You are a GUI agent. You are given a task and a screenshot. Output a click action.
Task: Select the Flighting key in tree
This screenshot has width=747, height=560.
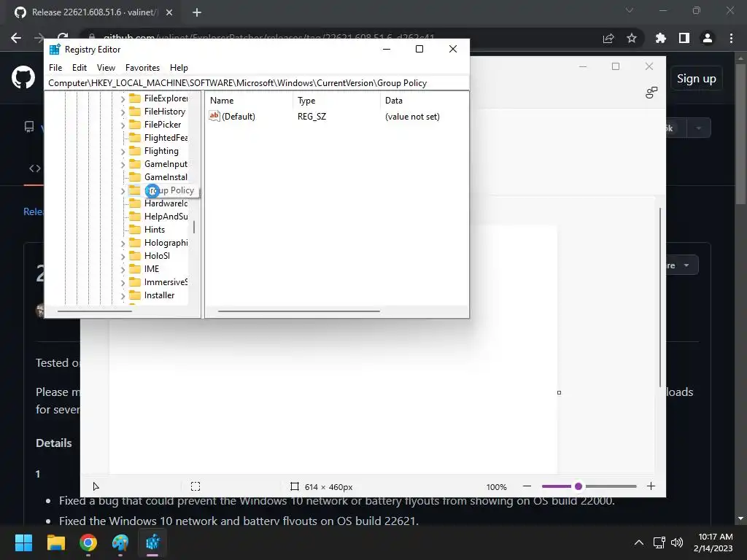pyautogui.click(x=161, y=151)
